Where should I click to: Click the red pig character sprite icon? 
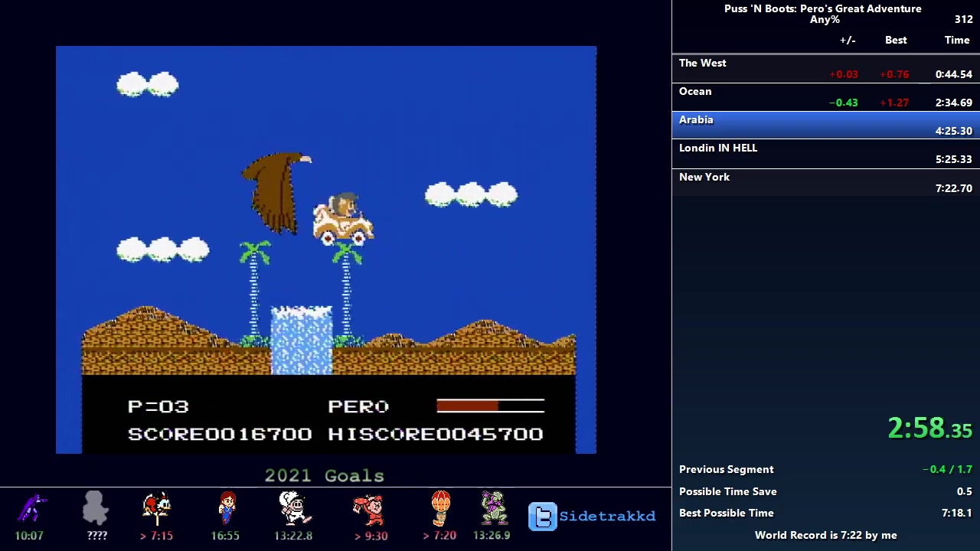[370, 510]
